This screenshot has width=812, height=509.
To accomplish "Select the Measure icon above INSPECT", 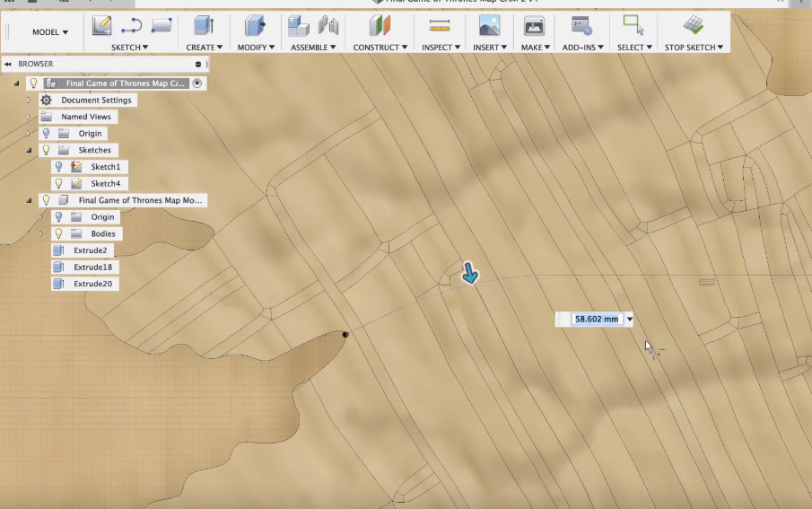I will tap(440, 25).
